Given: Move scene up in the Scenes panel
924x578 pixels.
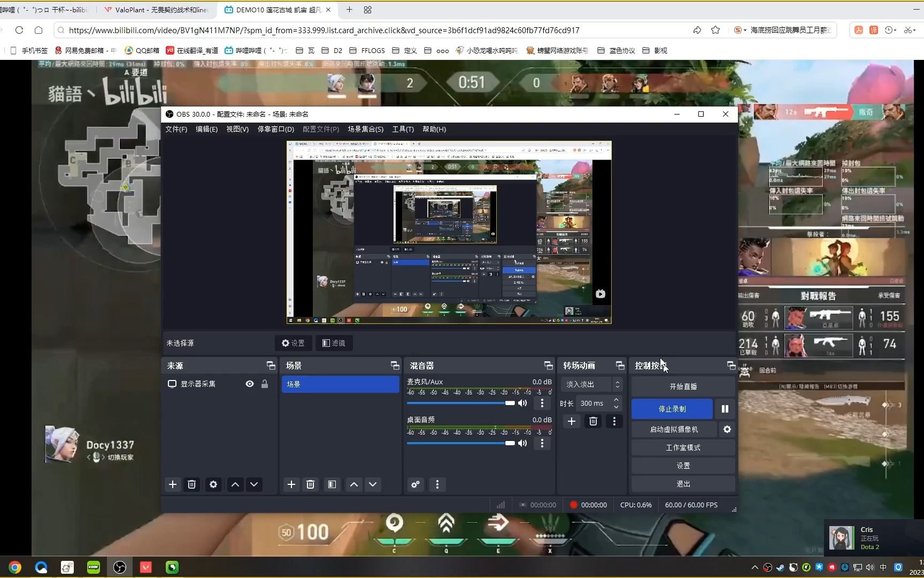Looking at the screenshot, I should pos(353,484).
